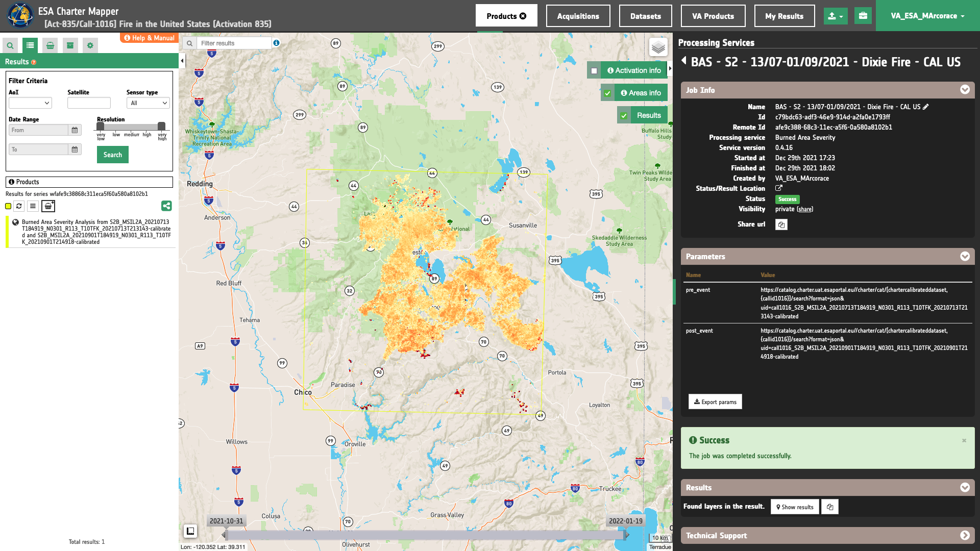Screen dimensions: 980x551
Task: Switch to the results list tab icon
Action: (30, 45)
